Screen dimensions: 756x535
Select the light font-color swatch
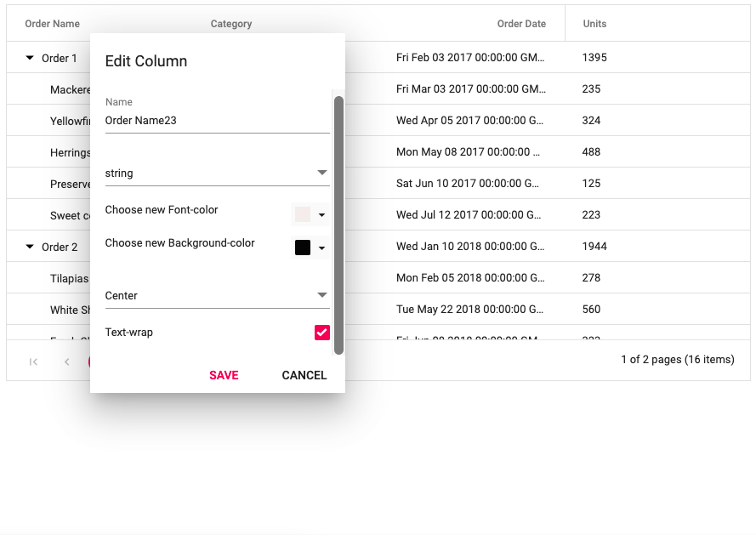(303, 214)
